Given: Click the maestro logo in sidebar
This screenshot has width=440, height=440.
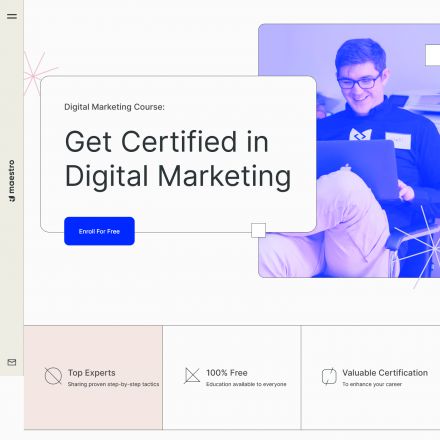Looking at the screenshot, I should click(x=12, y=181).
